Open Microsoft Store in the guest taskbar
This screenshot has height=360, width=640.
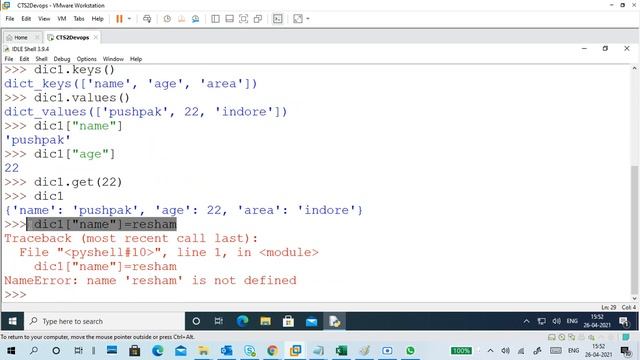pyautogui.click(x=288, y=321)
